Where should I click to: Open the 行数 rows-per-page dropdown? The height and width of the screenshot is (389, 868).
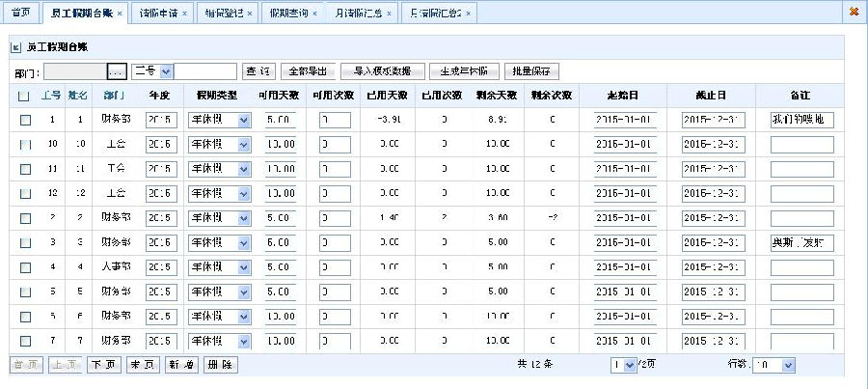point(789,365)
